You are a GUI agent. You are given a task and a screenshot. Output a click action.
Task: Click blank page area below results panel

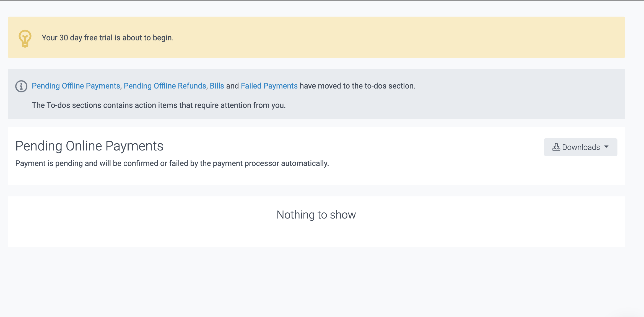316,282
